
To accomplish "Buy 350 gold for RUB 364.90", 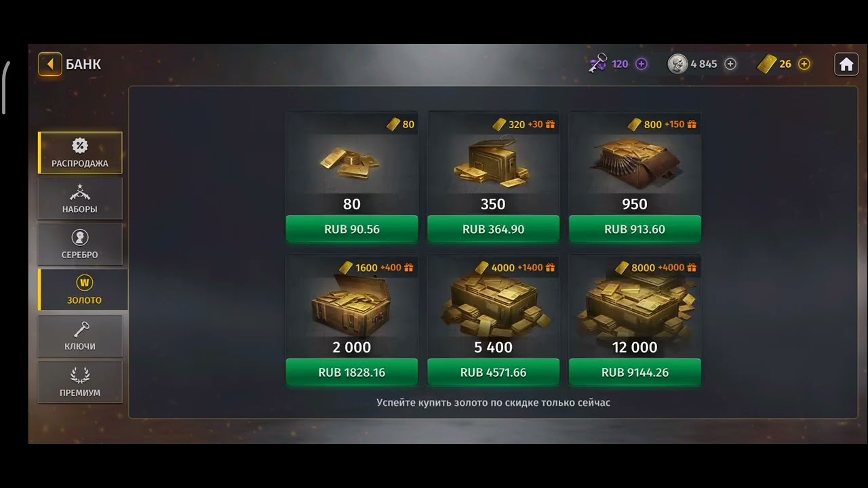I will [x=493, y=229].
